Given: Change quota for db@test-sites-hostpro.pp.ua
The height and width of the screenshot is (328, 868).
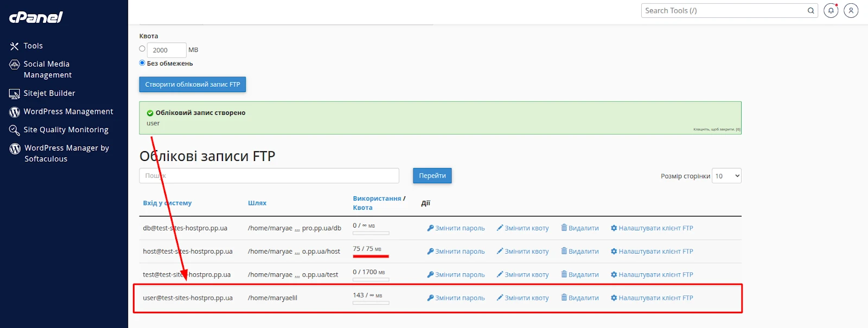Looking at the screenshot, I should click(x=522, y=228).
